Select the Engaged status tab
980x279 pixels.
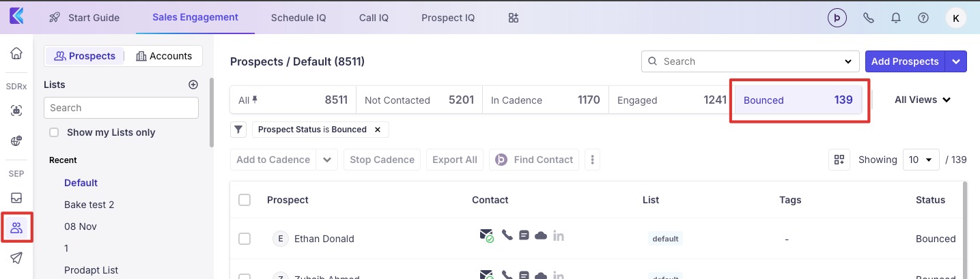pyautogui.click(x=671, y=100)
